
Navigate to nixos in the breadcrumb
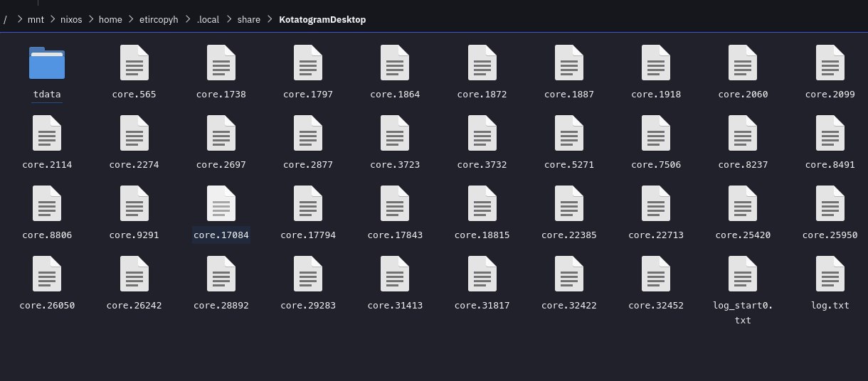73,20
